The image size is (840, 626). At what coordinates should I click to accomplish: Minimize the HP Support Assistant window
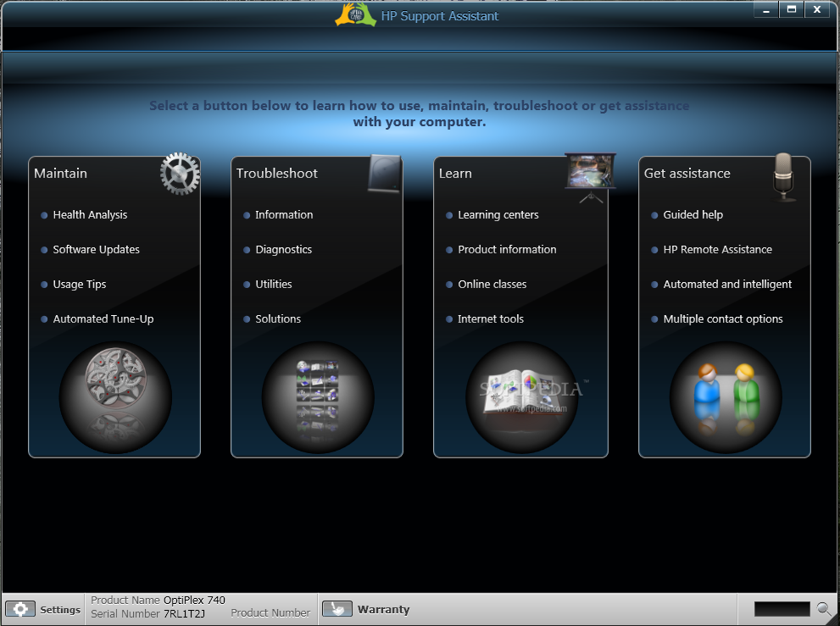[766, 9]
